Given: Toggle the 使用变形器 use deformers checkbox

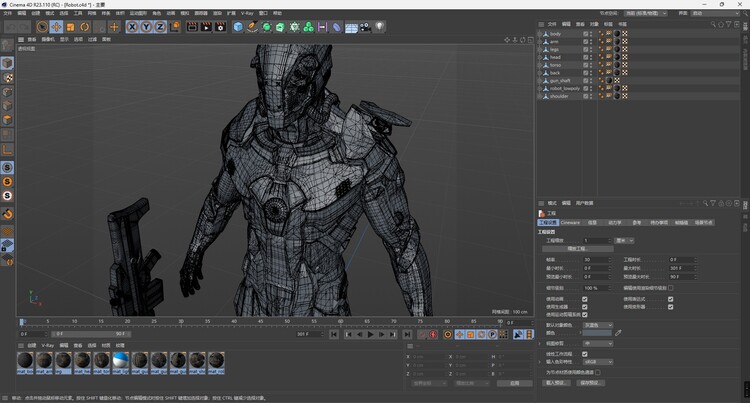Looking at the screenshot, I should tap(671, 307).
